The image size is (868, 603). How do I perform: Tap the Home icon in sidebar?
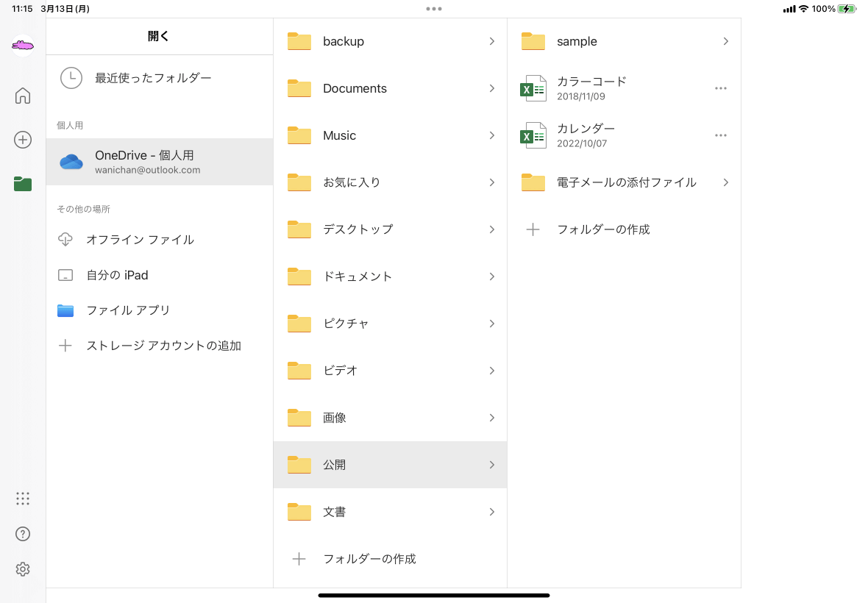[23, 96]
